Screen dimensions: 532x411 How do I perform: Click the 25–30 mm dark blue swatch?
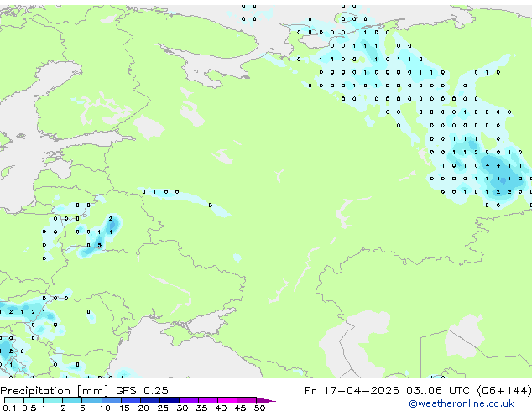[x=169, y=400]
